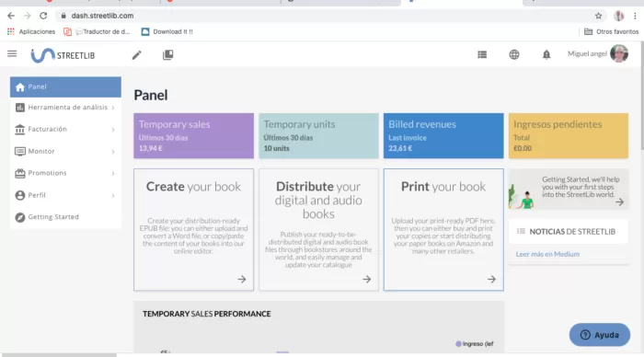644x357 pixels.
Task: Expand the Herramienta de análisis chevron
Action: 113,108
